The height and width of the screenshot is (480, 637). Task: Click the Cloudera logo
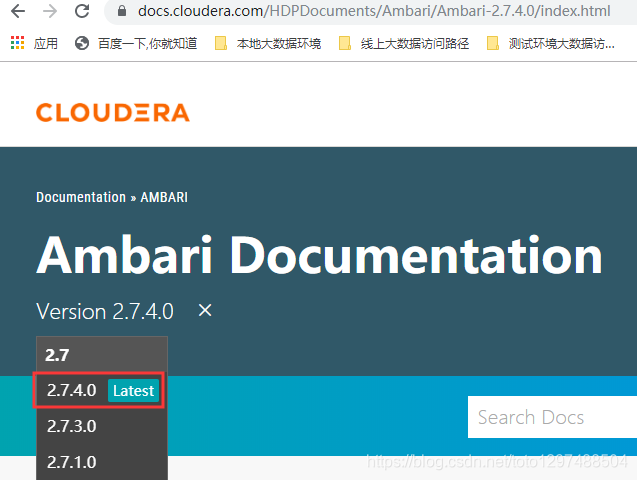pos(113,112)
